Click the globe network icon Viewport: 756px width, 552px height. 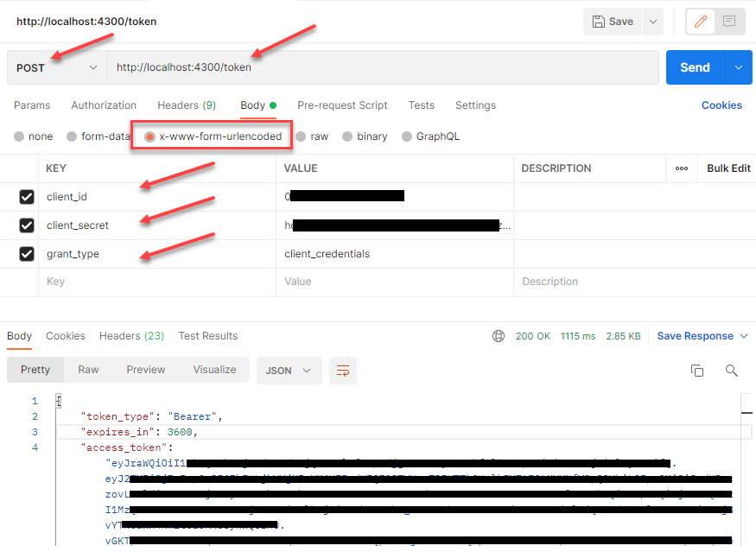pos(498,336)
